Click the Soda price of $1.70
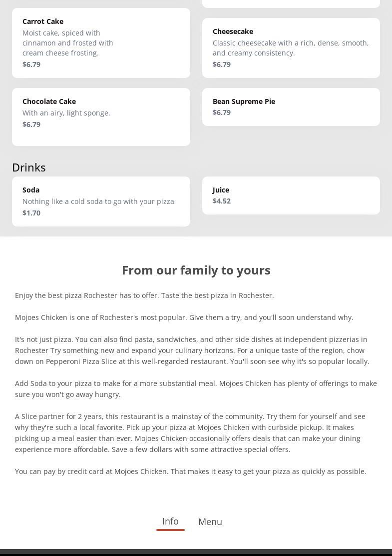The height and width of the screenshot is (556, 392). [31, 213]
